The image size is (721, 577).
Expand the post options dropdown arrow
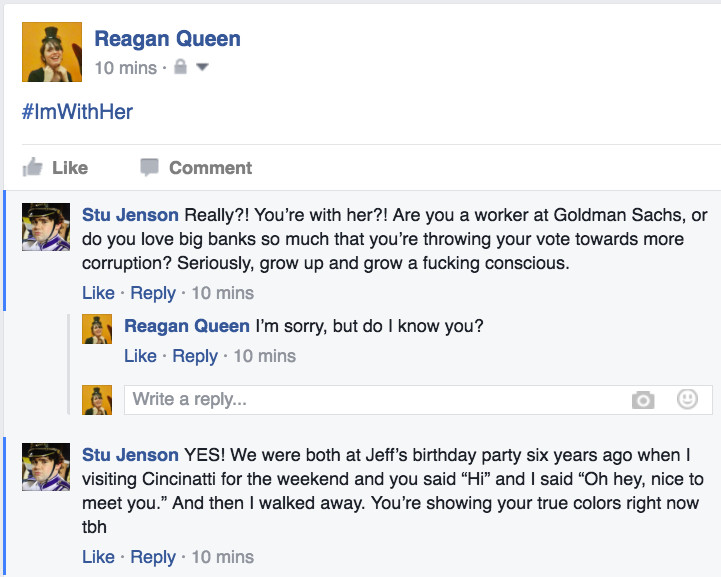202,67
